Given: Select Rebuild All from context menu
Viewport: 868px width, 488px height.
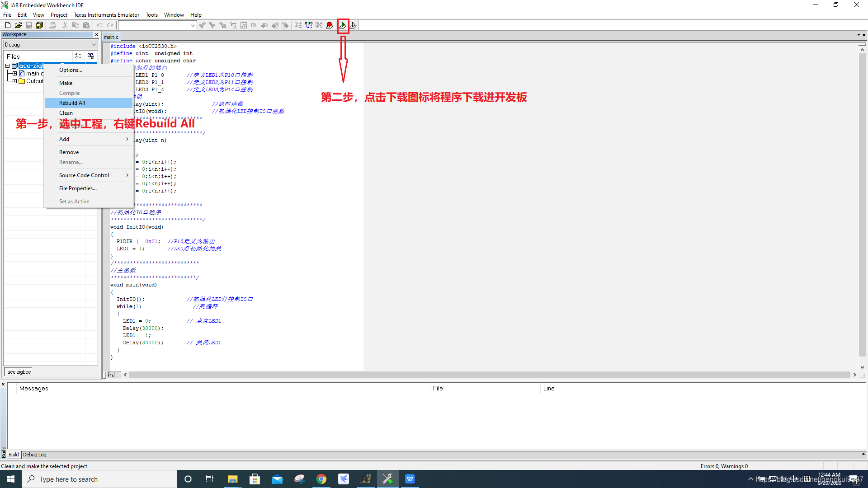Looking at the screenshot, I should 72,103.
